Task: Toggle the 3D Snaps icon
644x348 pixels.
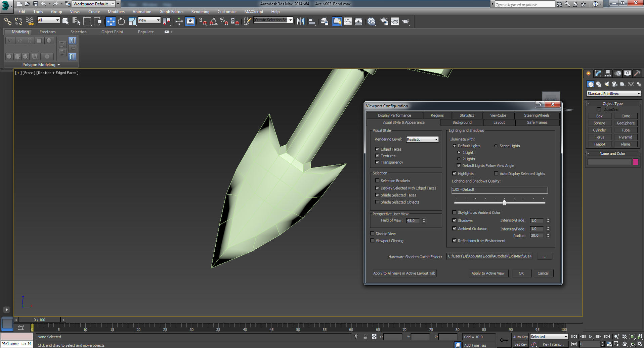Action: (203, 21)
